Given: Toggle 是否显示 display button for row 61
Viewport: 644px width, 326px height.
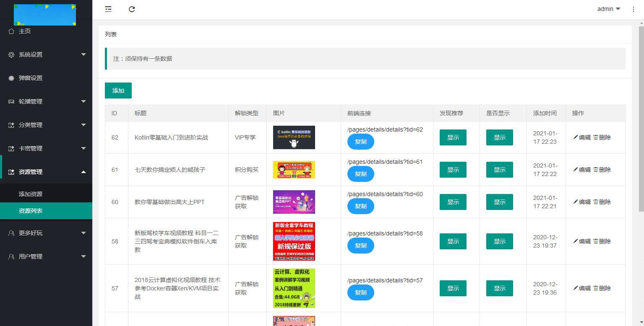Looking at the screenshot, I should coord(499,170).
